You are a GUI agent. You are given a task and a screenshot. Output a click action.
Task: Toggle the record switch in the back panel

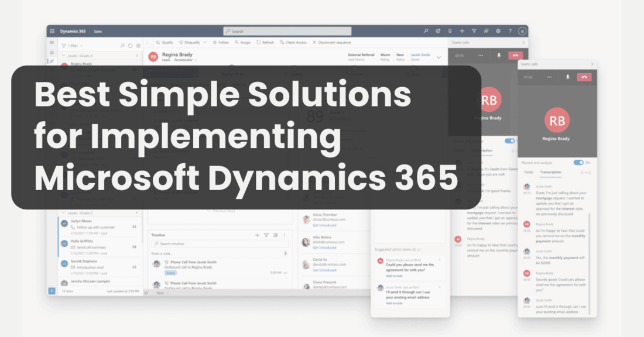[x=510, y=141]
